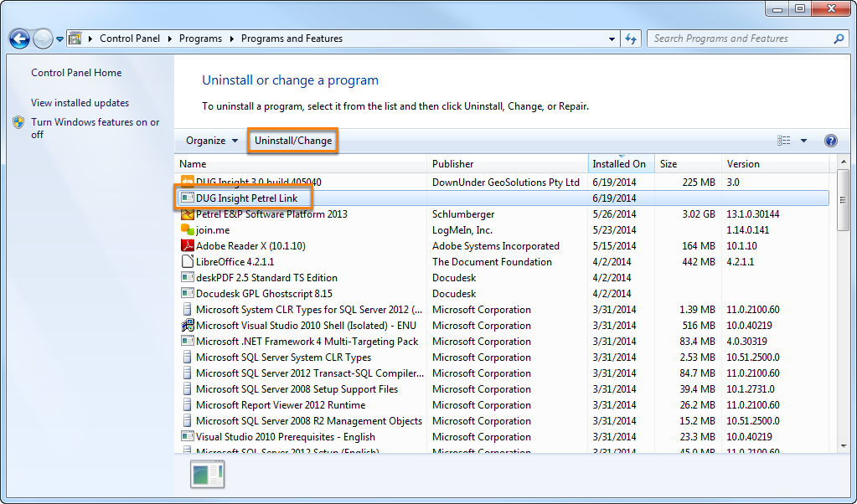Image resolution: width=857 pixels, height=504 pixels.
Task: Click the Adobe Reader X icon
Action: 188,245
